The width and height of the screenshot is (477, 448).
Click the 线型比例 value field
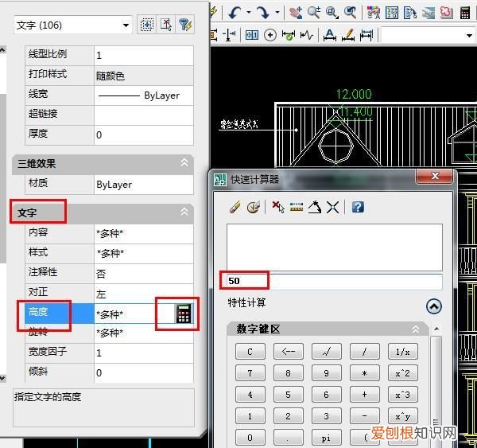(x=144, y=56)
